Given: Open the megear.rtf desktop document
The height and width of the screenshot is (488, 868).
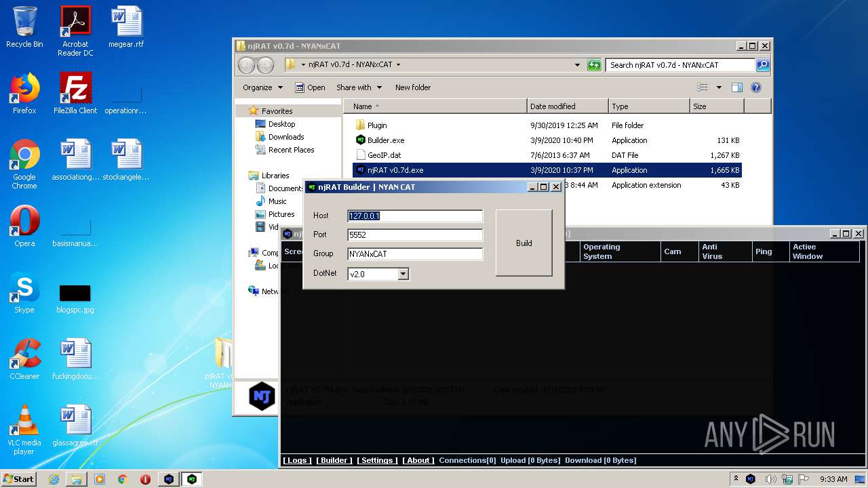Looking at the screenshot, I should [x=127, y=28].
